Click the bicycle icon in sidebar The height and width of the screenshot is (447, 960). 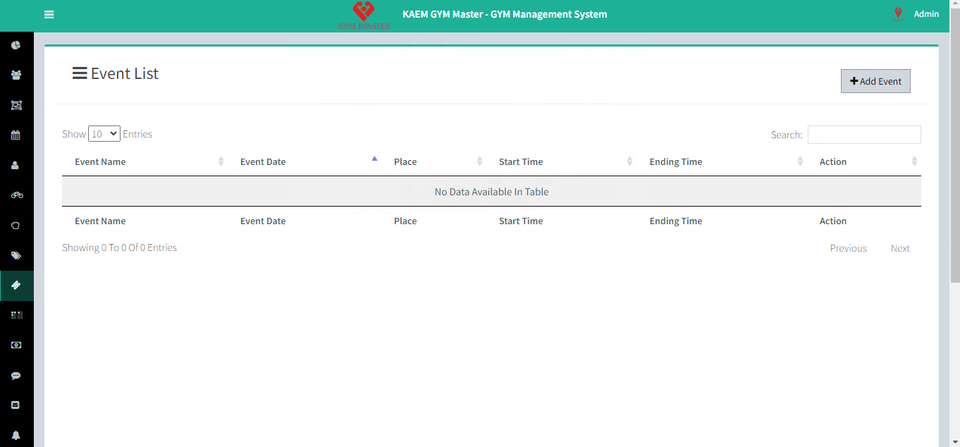16,195
